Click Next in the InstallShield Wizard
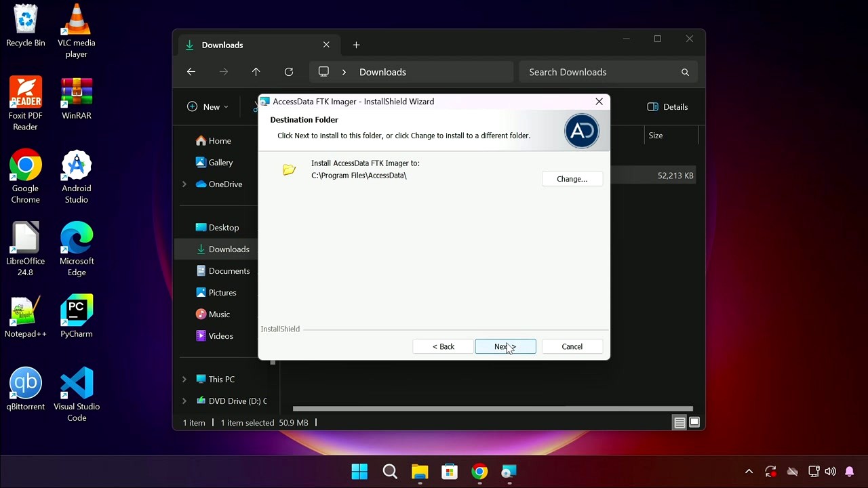Image resolution: width=868 pixels, height=488 pixels. 505,346
